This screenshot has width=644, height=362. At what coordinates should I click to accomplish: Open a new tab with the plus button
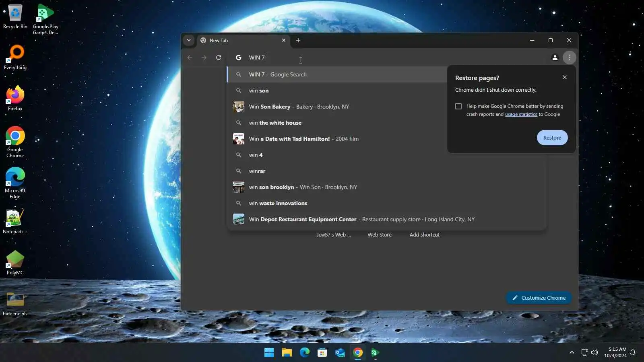click(x=298, y=40)
